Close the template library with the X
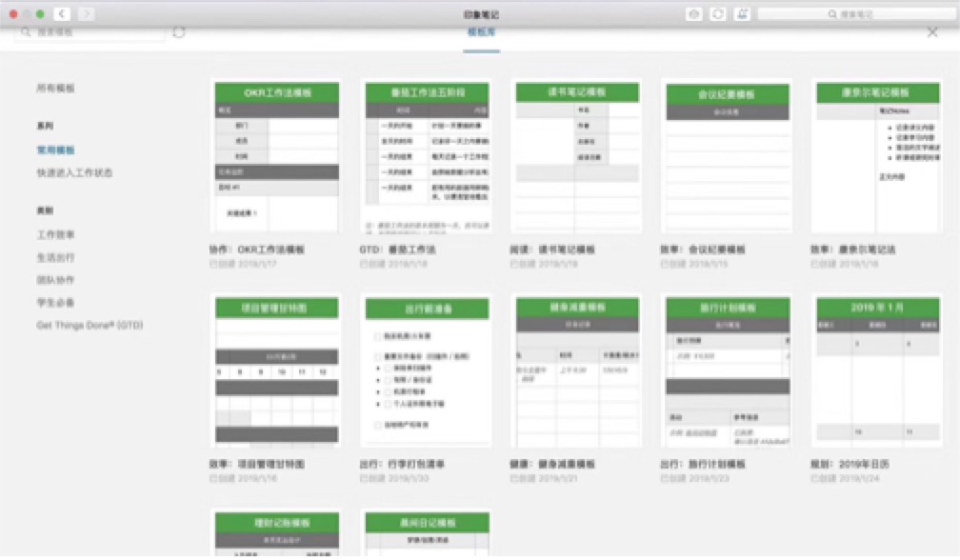 pos(931,31)
